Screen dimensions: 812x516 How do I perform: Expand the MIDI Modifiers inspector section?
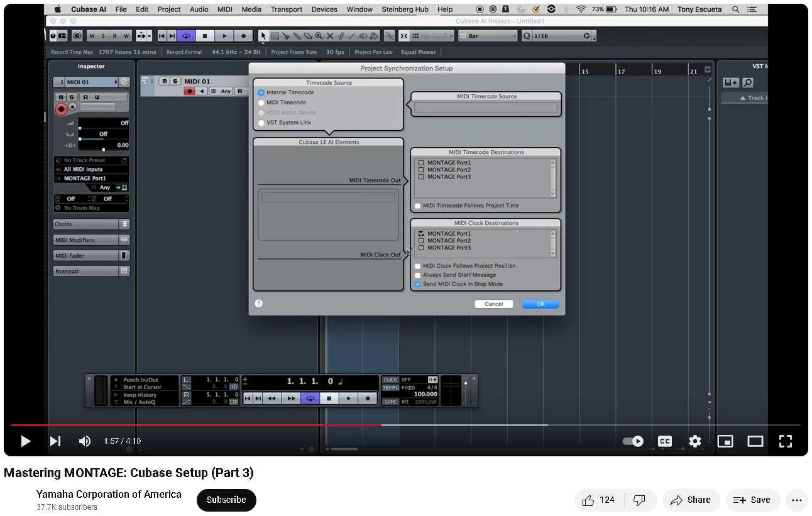(x=92, y=240)
